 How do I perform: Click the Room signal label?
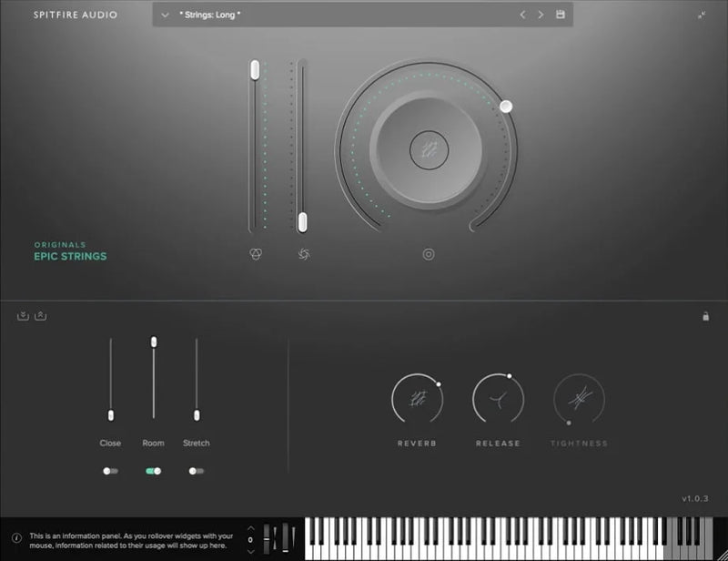click(153, 443)
